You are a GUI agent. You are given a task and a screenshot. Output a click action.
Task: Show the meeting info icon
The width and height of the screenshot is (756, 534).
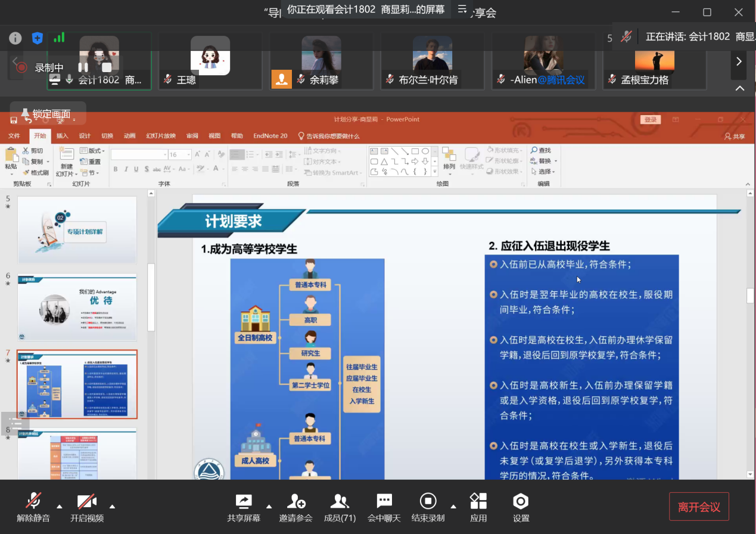(x=15, y=38)
